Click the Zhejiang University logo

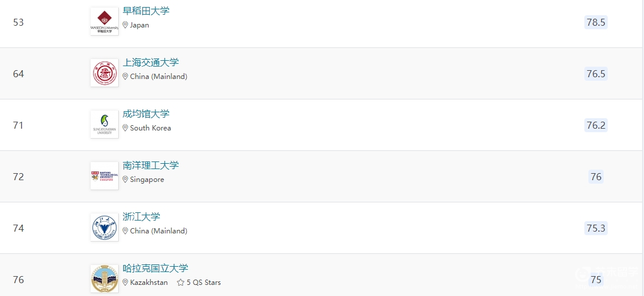pyautogui.click(x=104, y=228)
